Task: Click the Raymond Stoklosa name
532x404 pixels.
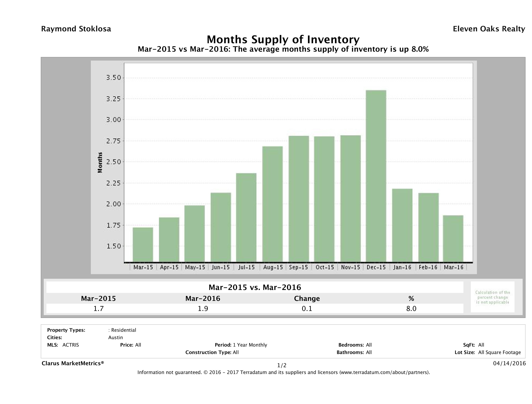Action: pyautogui.click(x=76, y=29)
